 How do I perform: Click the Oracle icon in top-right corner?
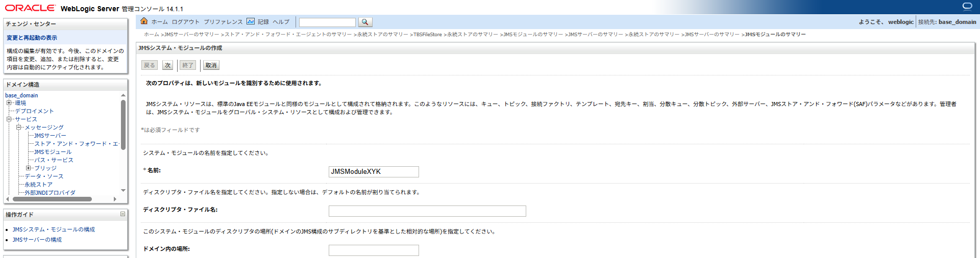click(x=967, y=6)
